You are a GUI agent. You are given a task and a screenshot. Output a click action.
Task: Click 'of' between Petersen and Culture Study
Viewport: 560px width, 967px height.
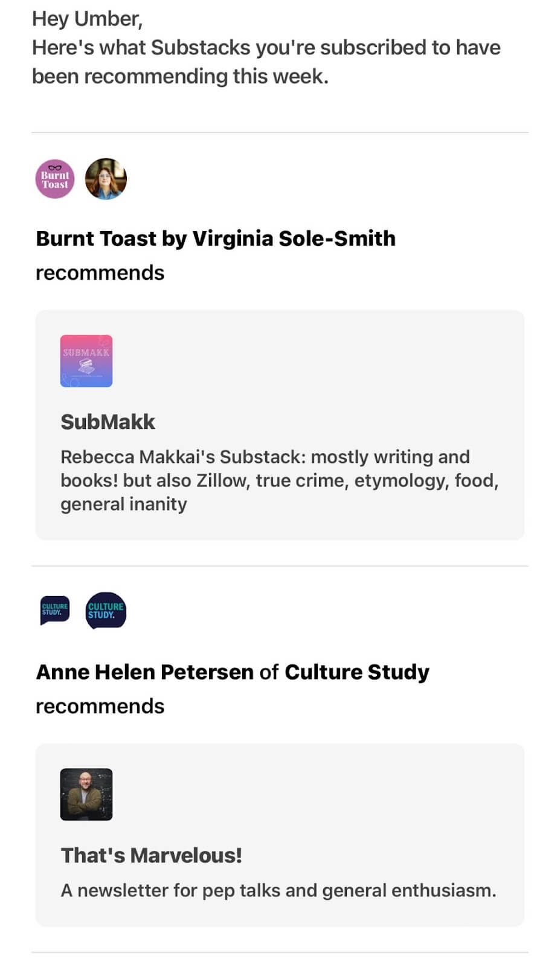coord(269,672)
